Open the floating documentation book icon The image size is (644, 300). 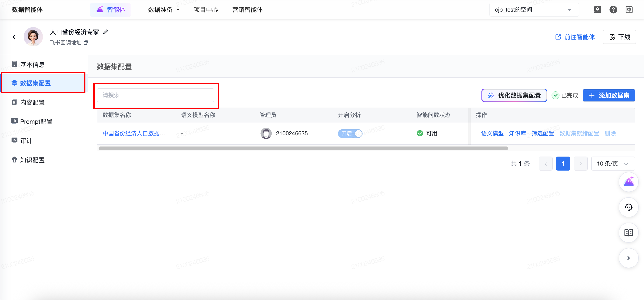[x=628, y=233]
